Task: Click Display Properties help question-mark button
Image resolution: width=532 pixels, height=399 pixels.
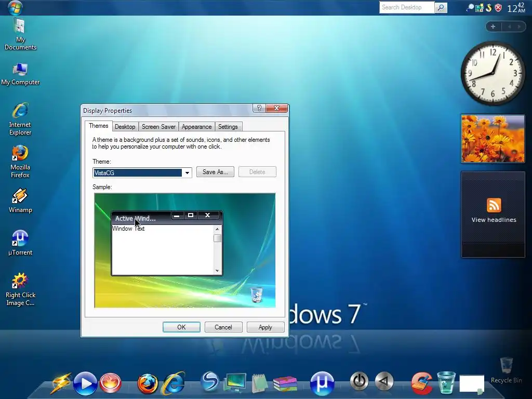Action: coord(259,108)
